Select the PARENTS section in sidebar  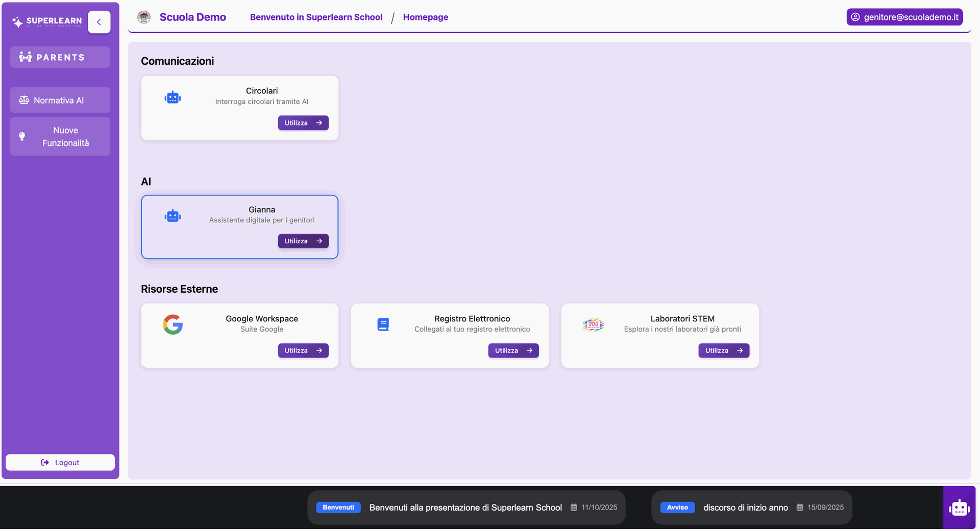click(60, 57)
